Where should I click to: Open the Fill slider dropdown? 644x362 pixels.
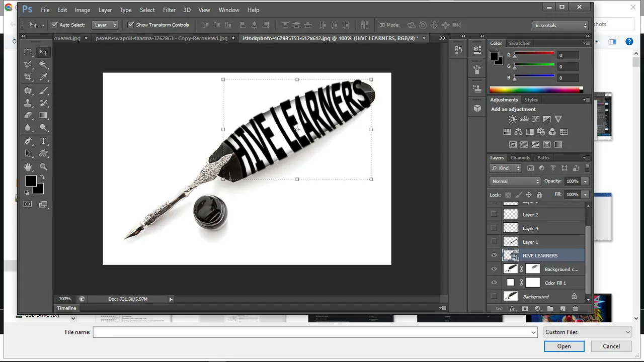(585, 195)
